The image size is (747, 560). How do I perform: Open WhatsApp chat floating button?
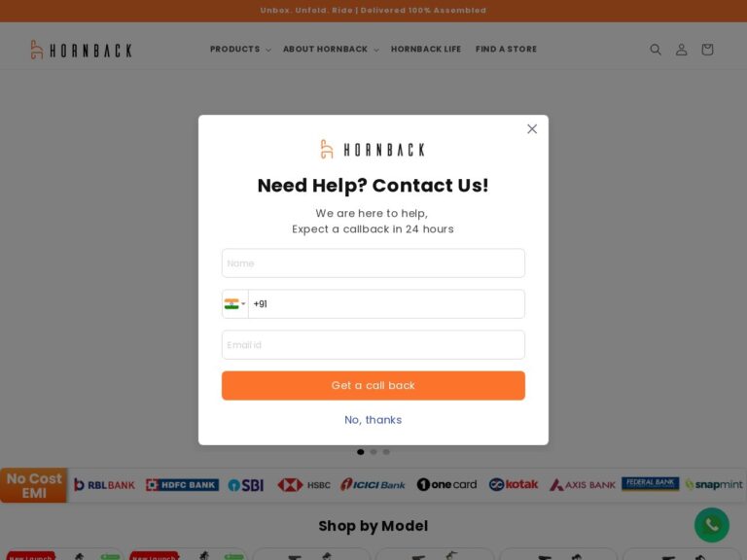click(712, 525)
